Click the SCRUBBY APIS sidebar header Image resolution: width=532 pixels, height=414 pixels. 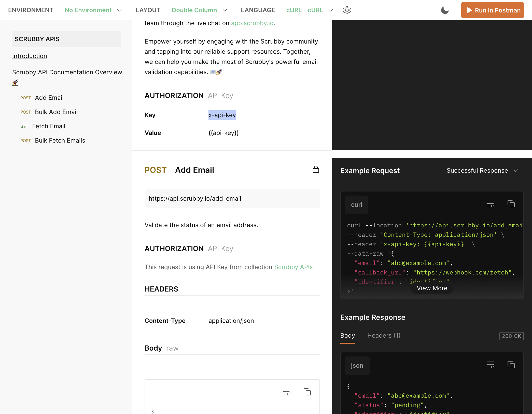(66, 39)
